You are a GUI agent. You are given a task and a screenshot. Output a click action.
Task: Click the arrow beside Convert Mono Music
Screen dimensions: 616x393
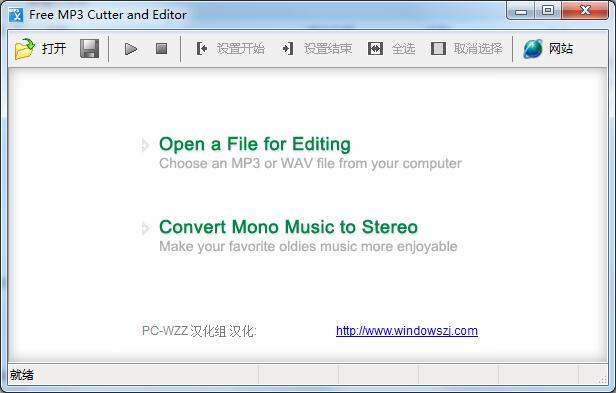145,228
